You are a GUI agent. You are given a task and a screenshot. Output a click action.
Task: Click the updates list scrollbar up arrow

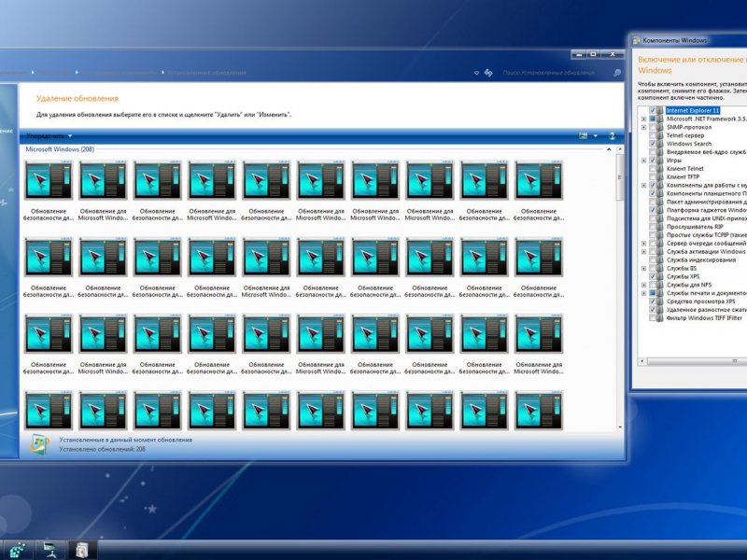pyautogui.click(x=620, y=149)
